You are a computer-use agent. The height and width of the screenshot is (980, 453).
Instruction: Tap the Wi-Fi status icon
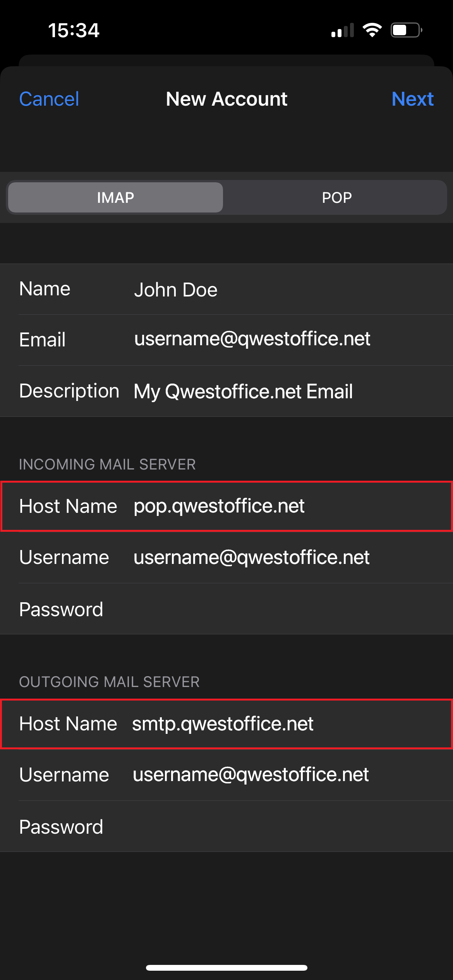coord(372,30)
